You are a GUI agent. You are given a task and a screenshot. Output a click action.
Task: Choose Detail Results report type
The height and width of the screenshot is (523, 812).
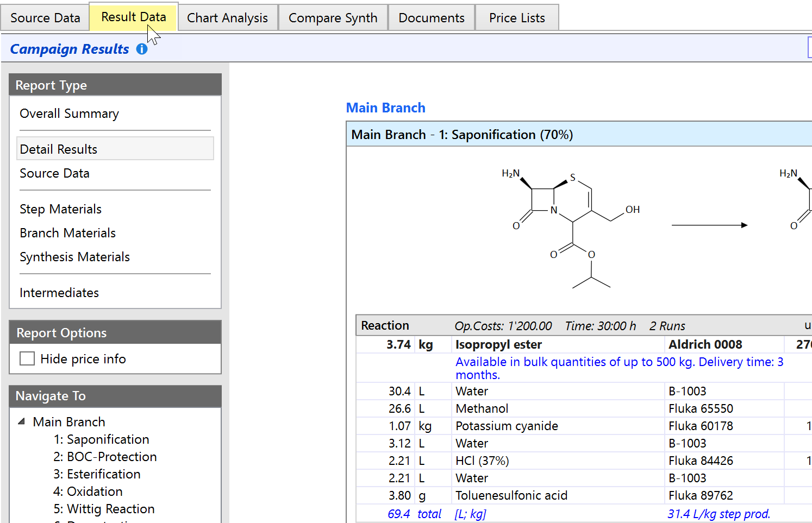[x=58, y=149]
